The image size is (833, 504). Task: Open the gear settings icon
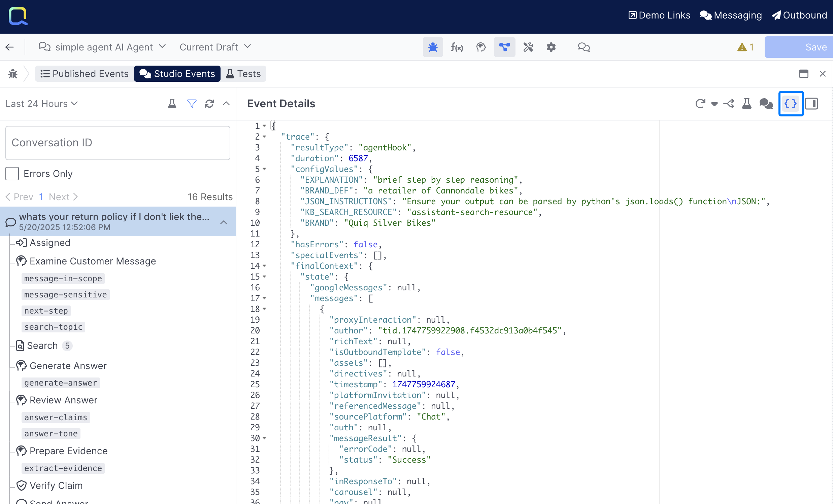coord(551,47)
